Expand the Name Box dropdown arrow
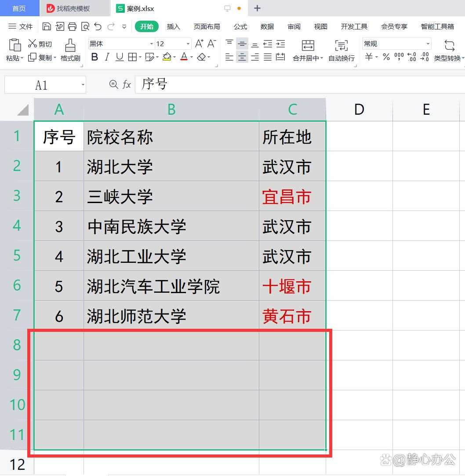Screen dimensions: 465x476 point(83,85)
